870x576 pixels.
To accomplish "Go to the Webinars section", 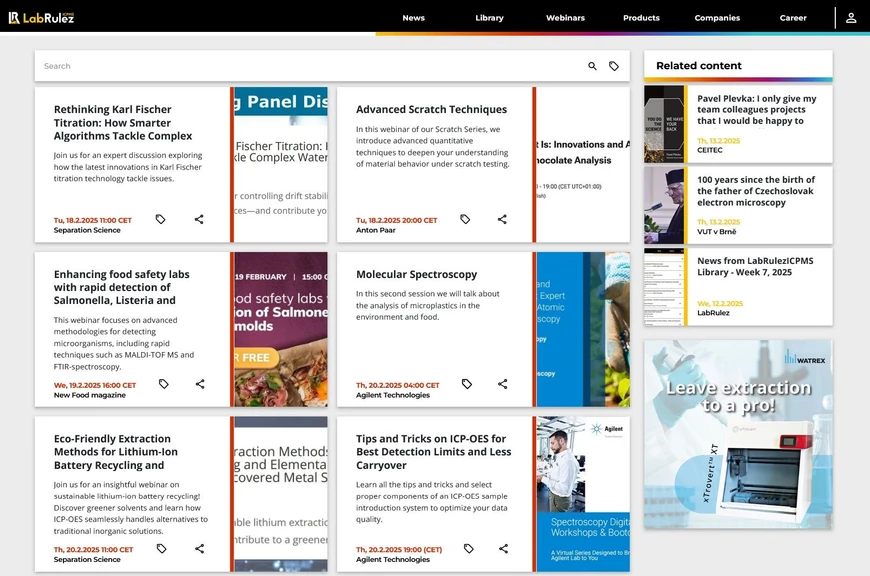I will (x=565, y=18).
